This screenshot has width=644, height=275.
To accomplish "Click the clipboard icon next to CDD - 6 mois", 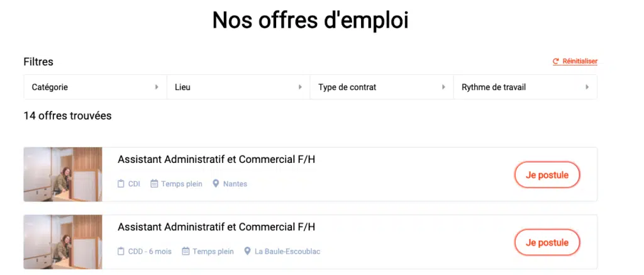I will coord(121,251).
